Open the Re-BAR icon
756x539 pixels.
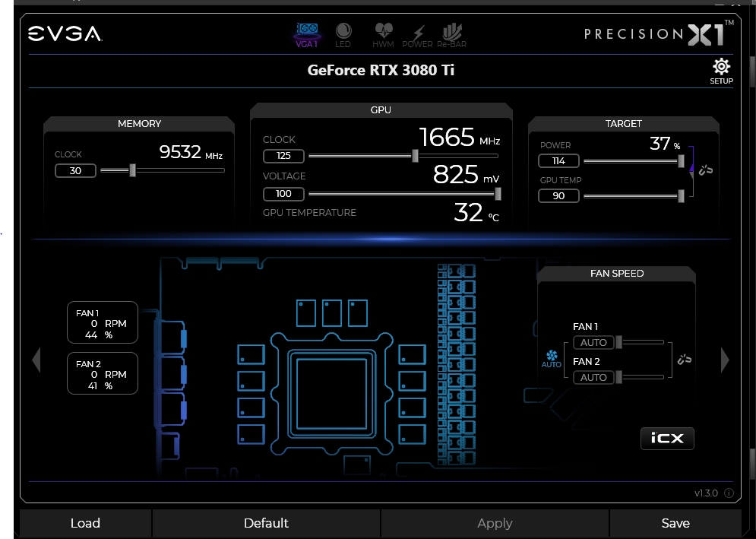[x=452, y=35]
